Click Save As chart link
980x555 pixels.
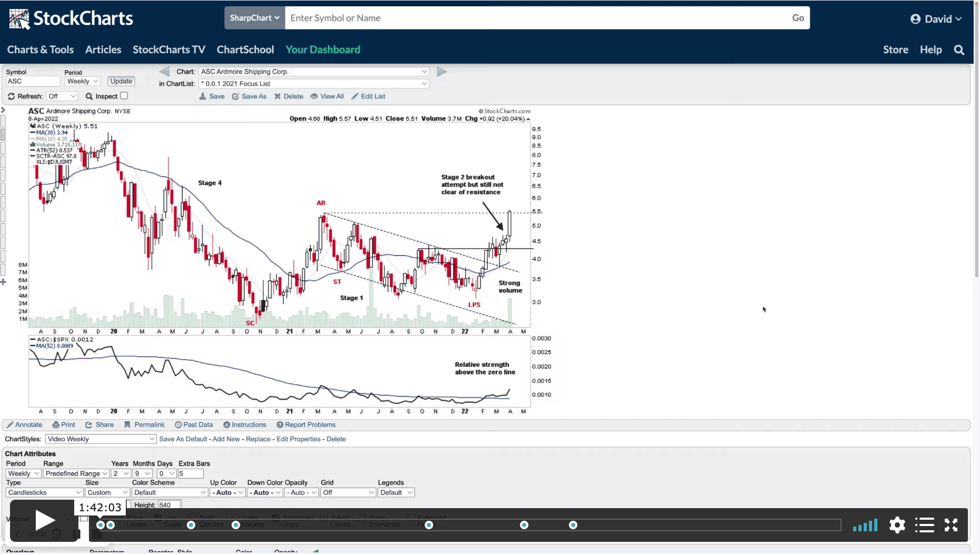click(249, 96)
